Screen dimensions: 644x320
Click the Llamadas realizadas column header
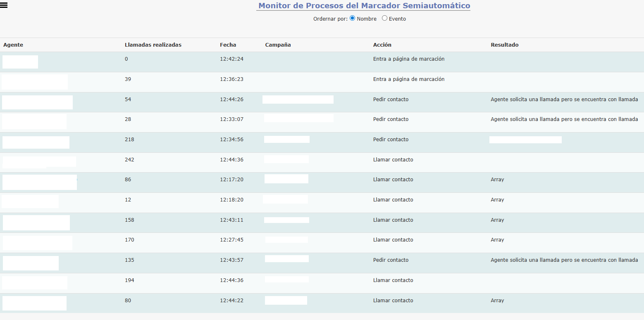tap(153, 45)
